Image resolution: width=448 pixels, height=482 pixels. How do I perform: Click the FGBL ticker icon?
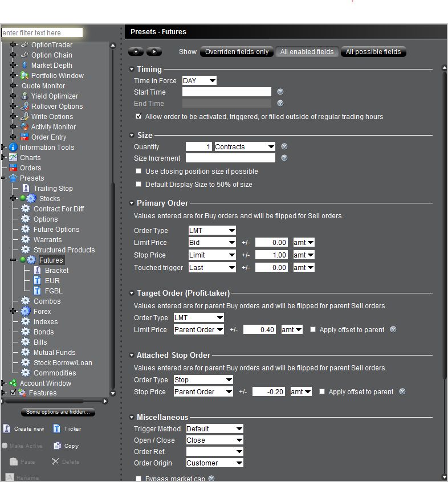tap(37, 291)
